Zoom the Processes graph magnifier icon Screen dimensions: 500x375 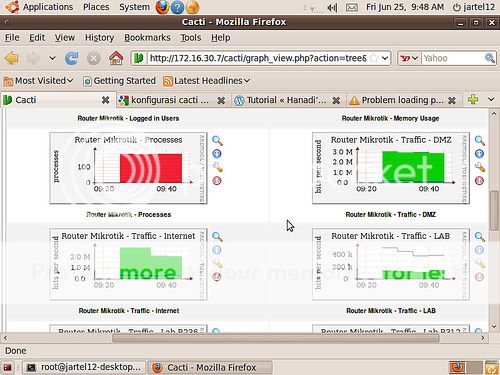[217, 141]
